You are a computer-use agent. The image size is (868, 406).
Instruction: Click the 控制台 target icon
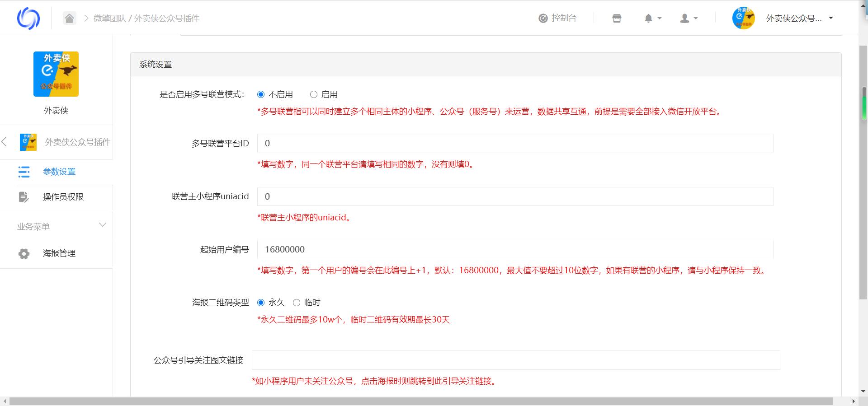(543, 19)
